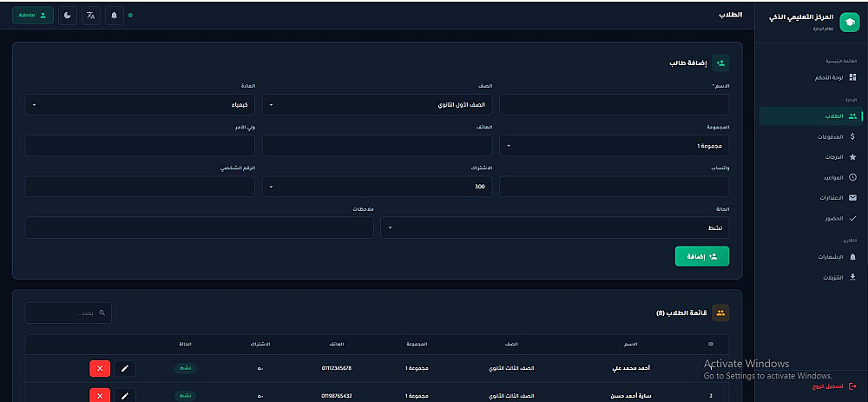The height and width of the screenshot is (402, 868).
Task: Click تسجيل خروج logout link
Action: (x=833, y=386)
